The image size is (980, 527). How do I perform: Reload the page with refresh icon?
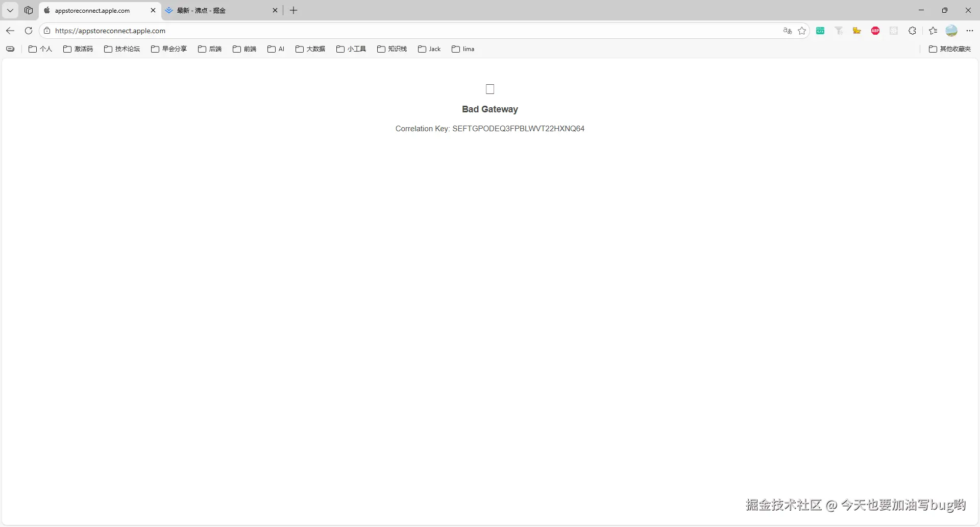pos(29,31)
